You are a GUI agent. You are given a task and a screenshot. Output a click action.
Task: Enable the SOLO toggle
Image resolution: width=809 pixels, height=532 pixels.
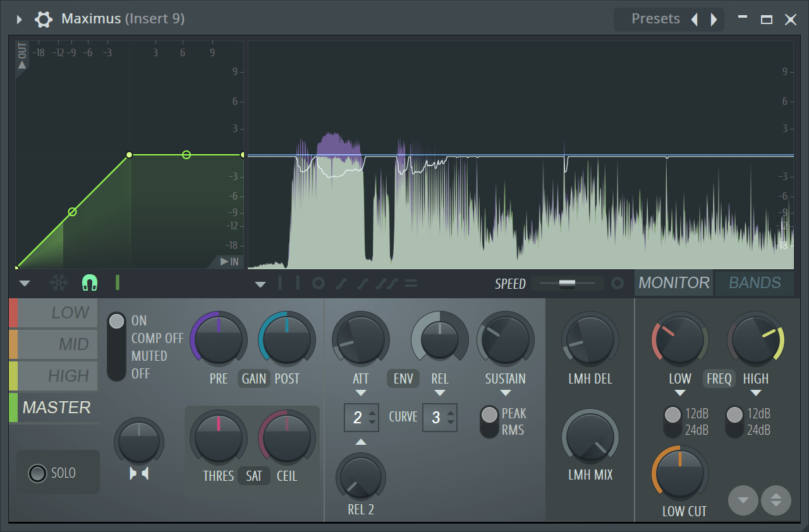[x=38, y=473]
